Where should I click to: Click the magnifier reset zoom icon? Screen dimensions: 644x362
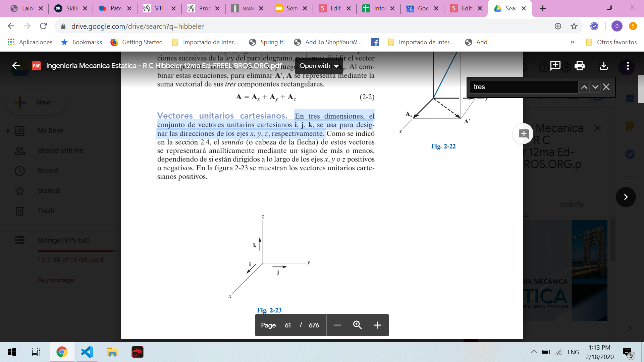tap(357, 325)
